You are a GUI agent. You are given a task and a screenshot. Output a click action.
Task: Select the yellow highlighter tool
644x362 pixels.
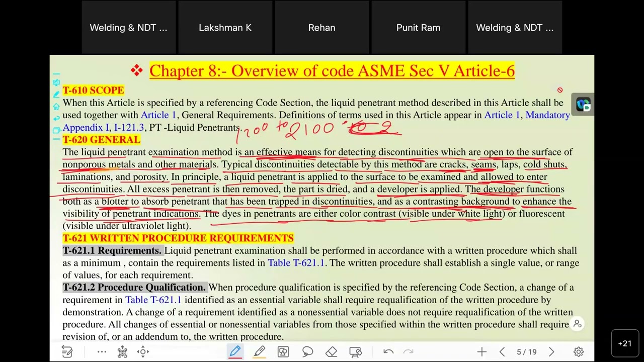pos(259,351)
